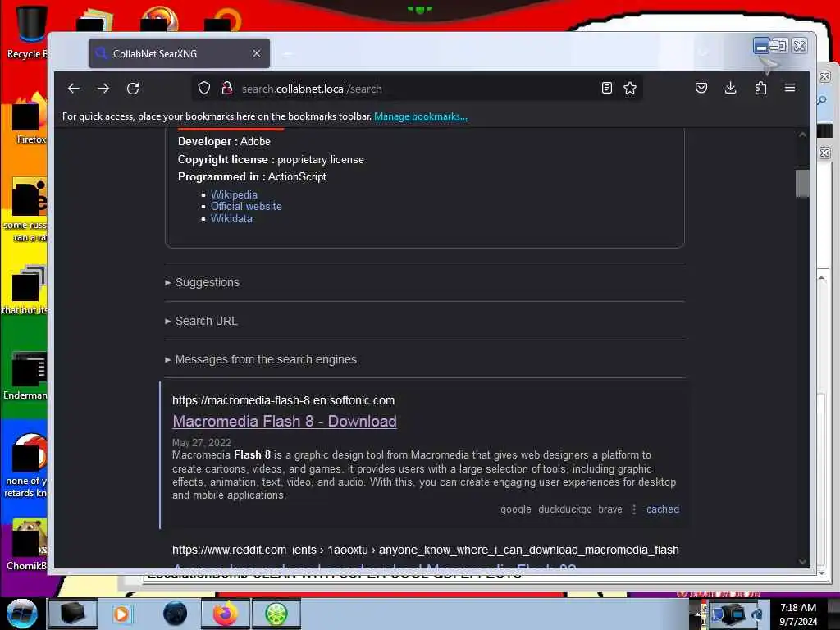Image resolution: width=840 pixels, height=630 pixels.
Task: Open the Wikidata link
Action: pyautogui.click(x=231, y=218)
